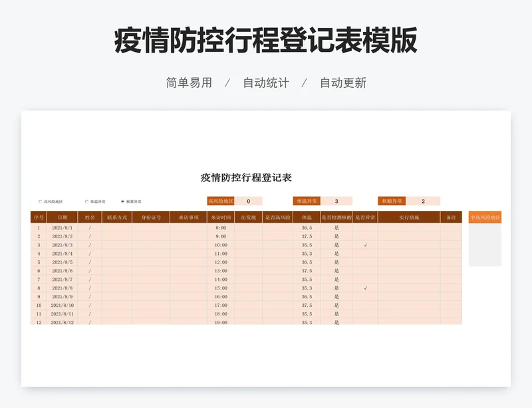
Task: Click the 中高风险地区 side panel header
Action: [x=485, y=217]
